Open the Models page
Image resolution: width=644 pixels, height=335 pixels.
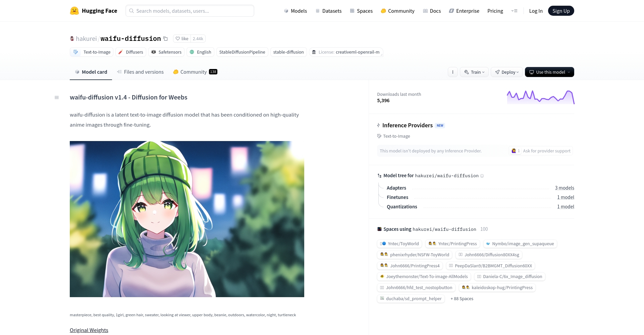tap(295, 11)
